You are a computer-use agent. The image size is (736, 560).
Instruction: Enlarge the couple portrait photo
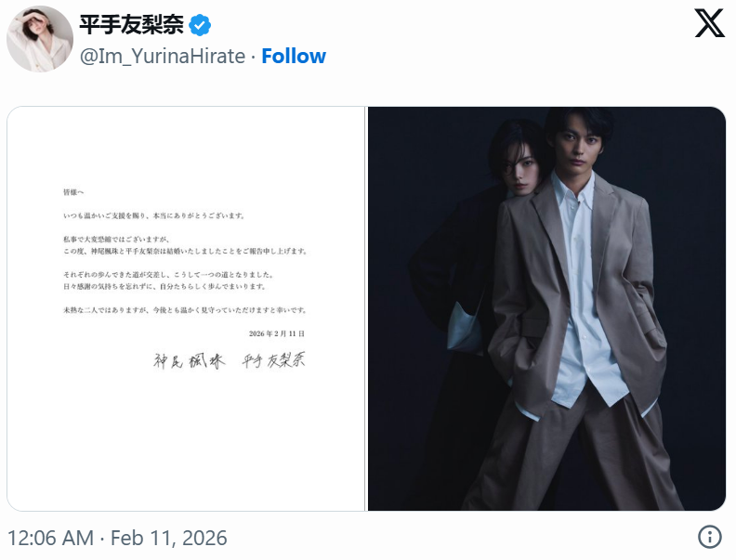click(546, 308)
